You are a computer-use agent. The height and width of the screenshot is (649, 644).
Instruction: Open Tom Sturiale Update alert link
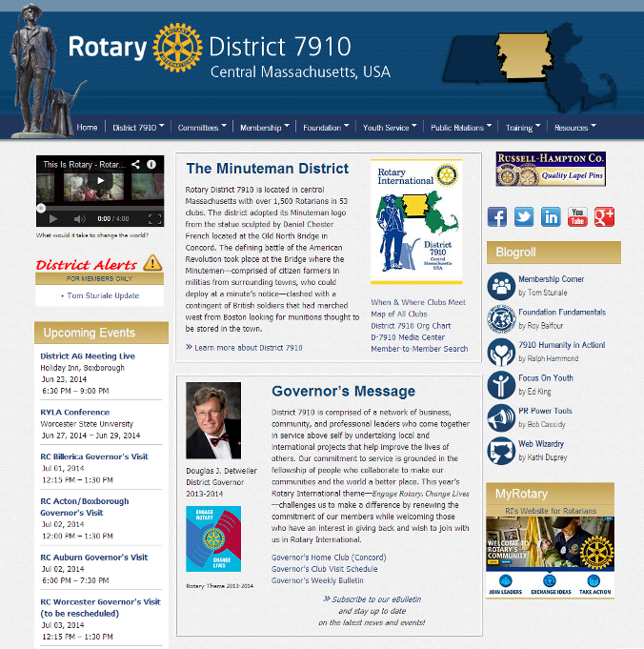click(103, 295)
